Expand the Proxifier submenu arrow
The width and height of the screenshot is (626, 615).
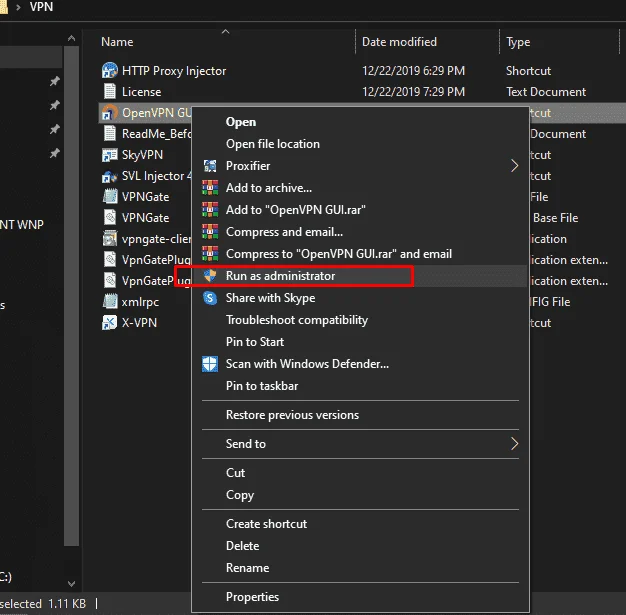pos(515,166)
